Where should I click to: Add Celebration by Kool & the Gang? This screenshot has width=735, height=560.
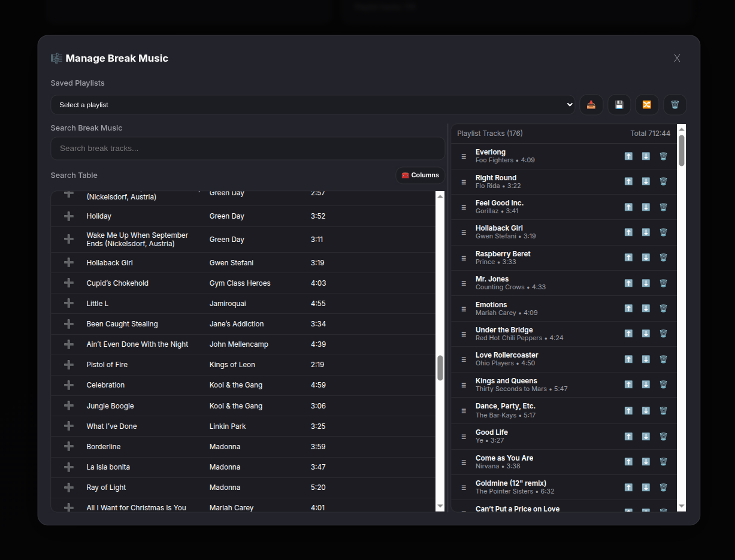tap(69, 385)
